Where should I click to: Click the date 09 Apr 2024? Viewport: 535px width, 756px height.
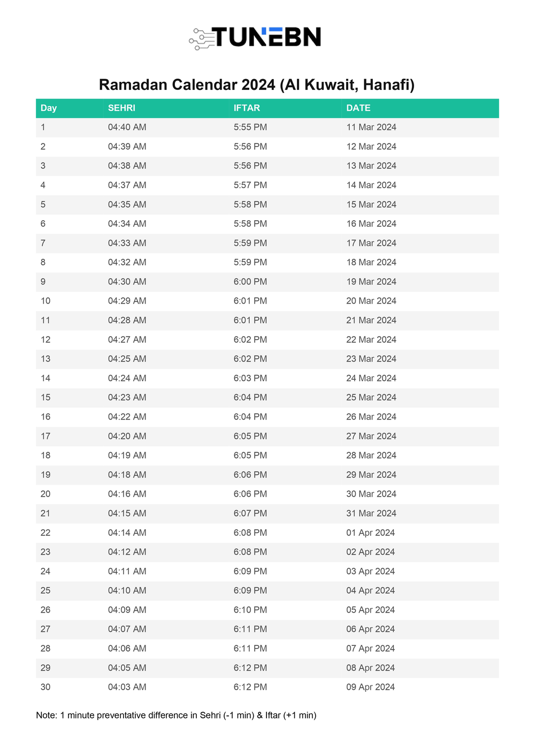[x=370, y=687]
